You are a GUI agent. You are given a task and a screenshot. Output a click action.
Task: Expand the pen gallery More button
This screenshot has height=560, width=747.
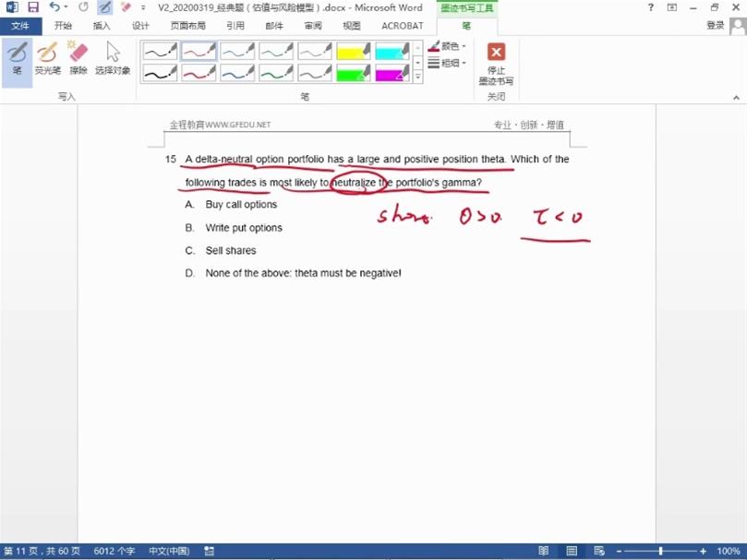click(417, 77)
